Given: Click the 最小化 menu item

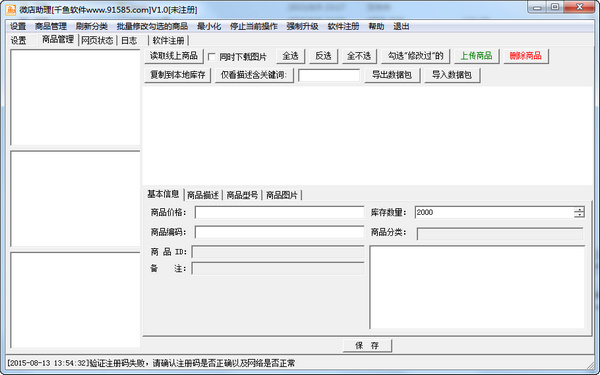Looking at the screenshot, I should coord(209,26).
